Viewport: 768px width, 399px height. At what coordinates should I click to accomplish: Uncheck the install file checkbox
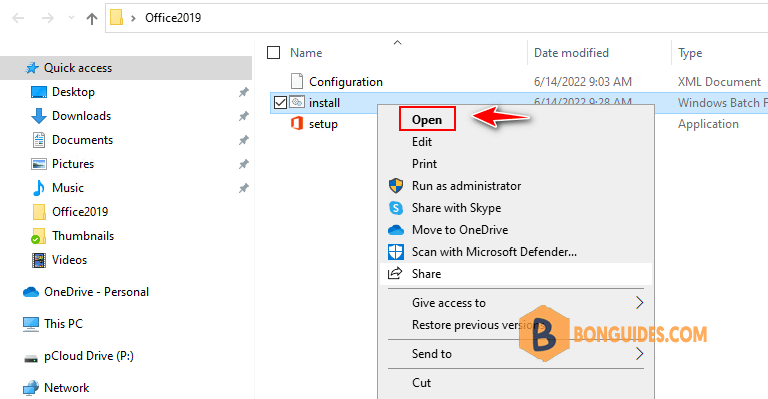click(280, 103)
